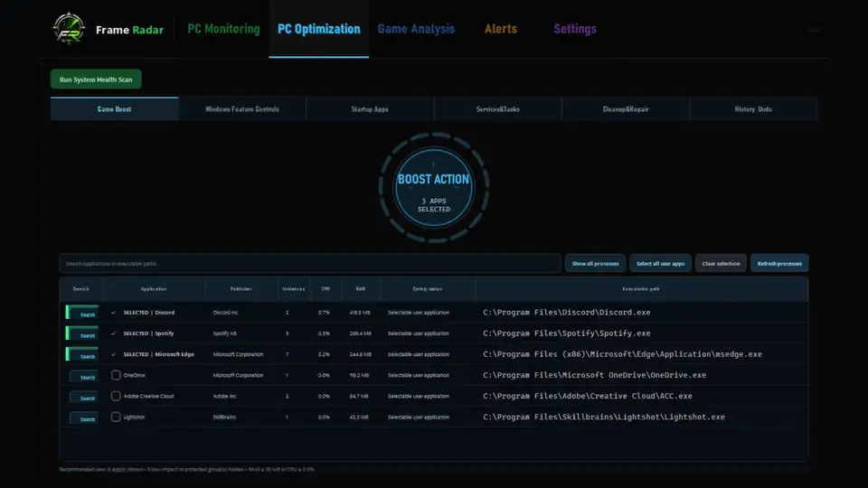Click the Search button for Microsoft Edge
The height and width of the screenshot is (488, 868).
point(83,354)
